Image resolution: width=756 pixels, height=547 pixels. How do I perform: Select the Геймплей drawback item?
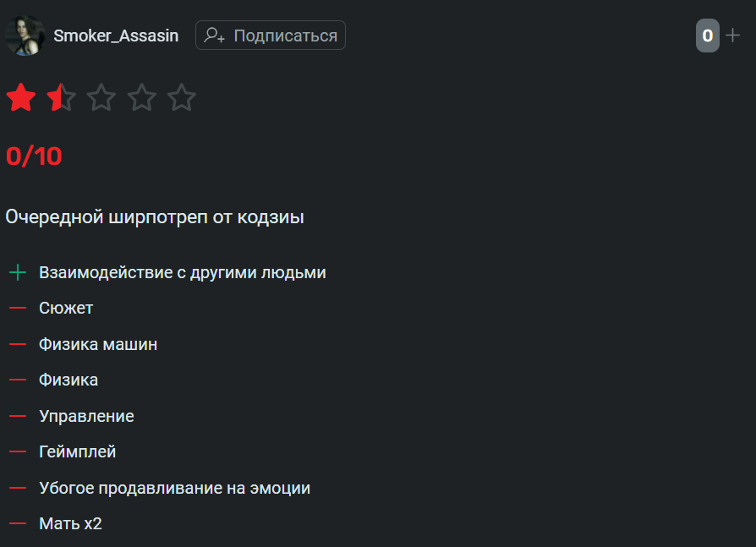tap(78, 451)
